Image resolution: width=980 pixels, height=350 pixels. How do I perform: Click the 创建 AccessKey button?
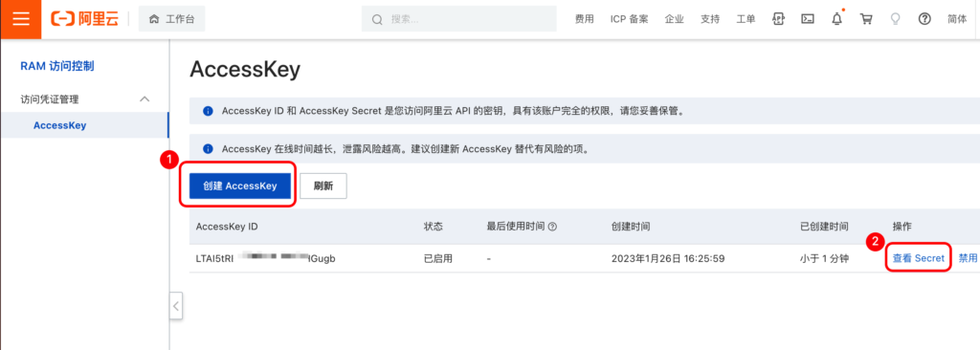[x=240, y=186]
